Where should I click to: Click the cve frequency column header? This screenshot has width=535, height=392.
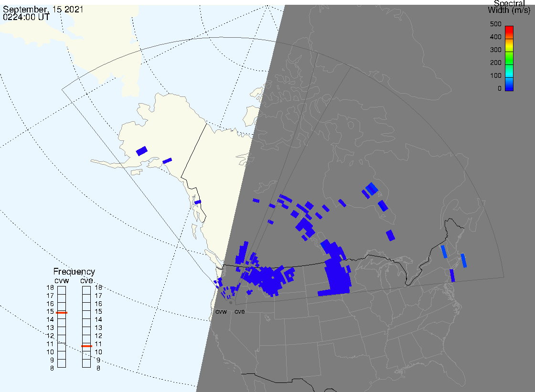(86, 281)
